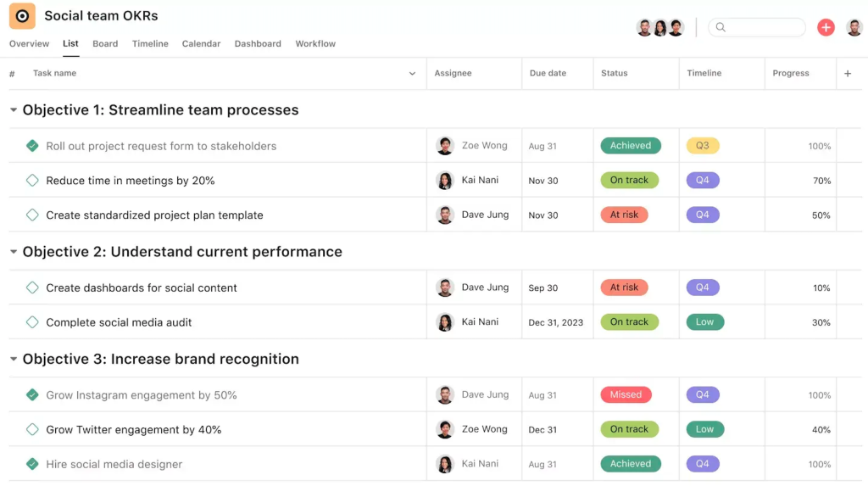Click the yellow Q3 timeline tag
Image resolution: width=868 pixels, height=486 pixels.
pyautogui.click(x=703, y=146)
